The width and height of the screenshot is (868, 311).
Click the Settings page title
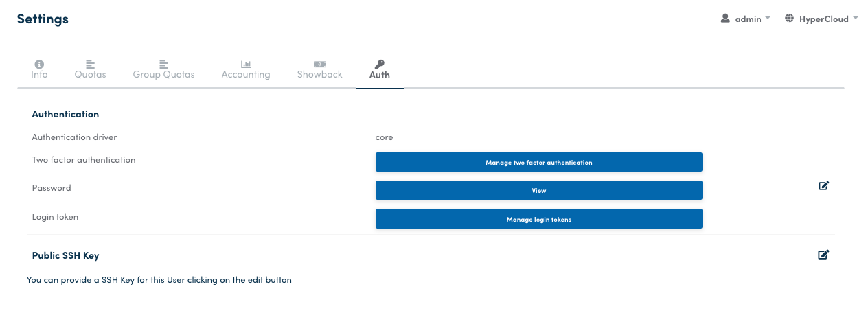point(43,19)
